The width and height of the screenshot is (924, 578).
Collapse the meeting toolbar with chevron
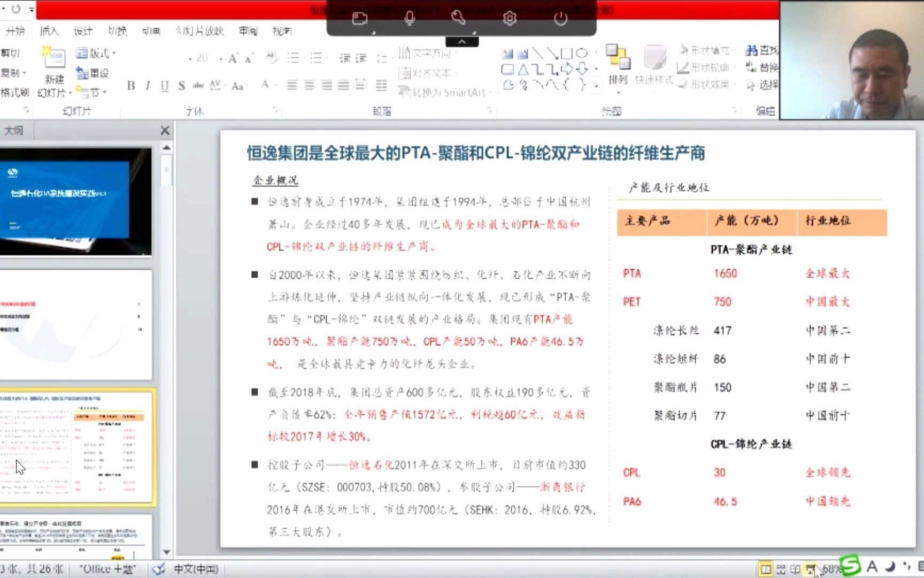pos(462,42)
